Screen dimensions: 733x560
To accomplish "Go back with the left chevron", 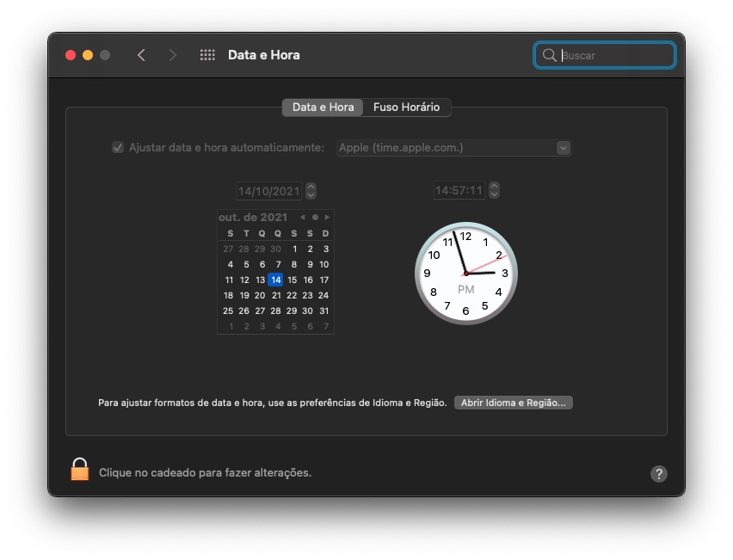I will 141,55.
